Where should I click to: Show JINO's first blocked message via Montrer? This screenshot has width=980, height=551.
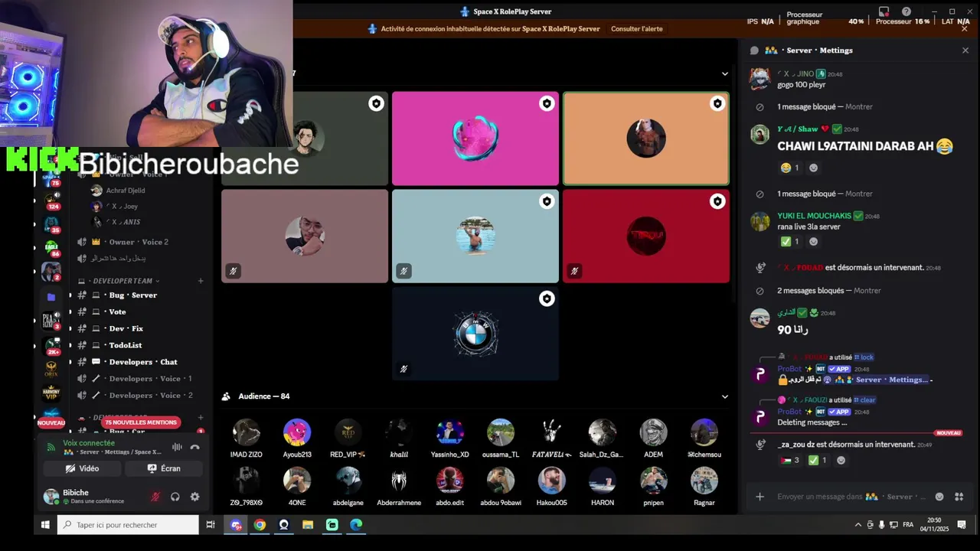[858, 107]
